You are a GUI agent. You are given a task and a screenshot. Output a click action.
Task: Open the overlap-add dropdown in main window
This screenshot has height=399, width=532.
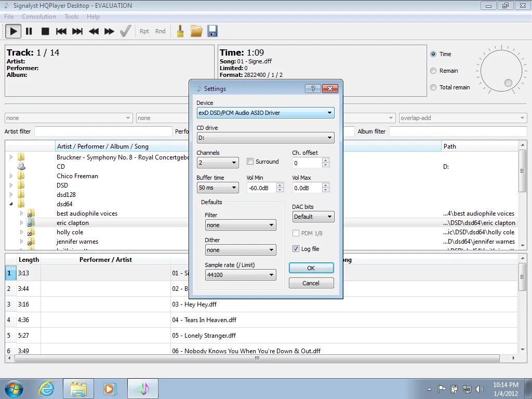coord(463,118)
